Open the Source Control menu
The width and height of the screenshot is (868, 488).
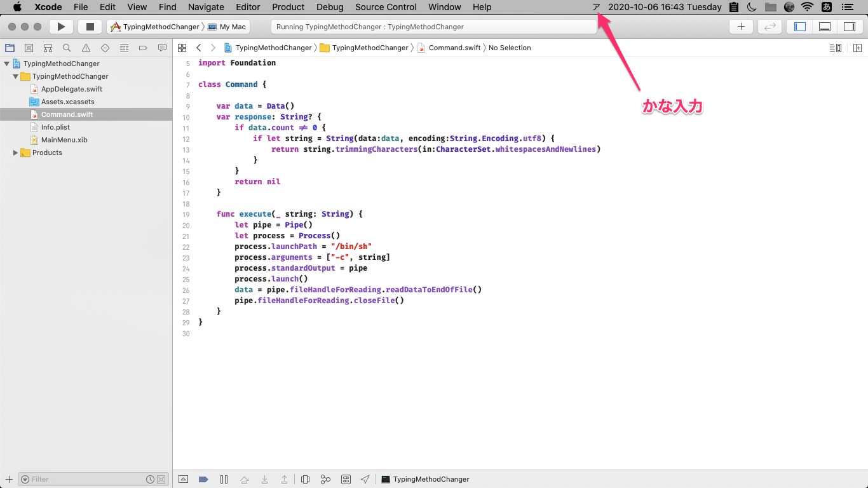tap(386, 7)
